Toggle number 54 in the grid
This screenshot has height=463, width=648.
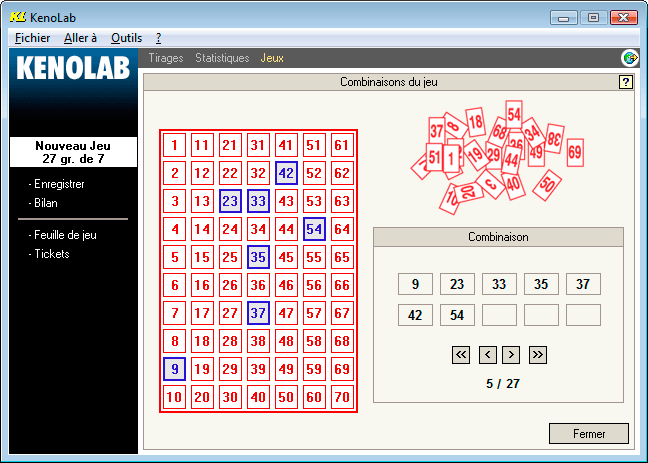pos(314,229)
